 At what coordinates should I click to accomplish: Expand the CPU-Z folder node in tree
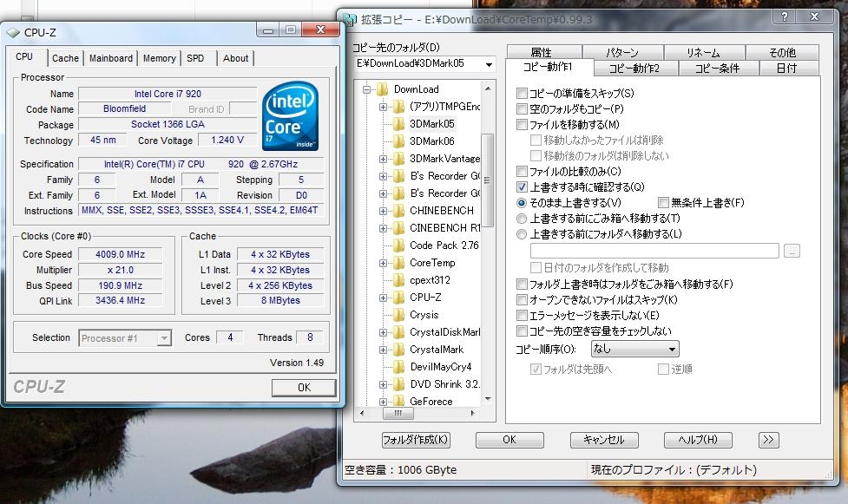(x=383, y=298)
